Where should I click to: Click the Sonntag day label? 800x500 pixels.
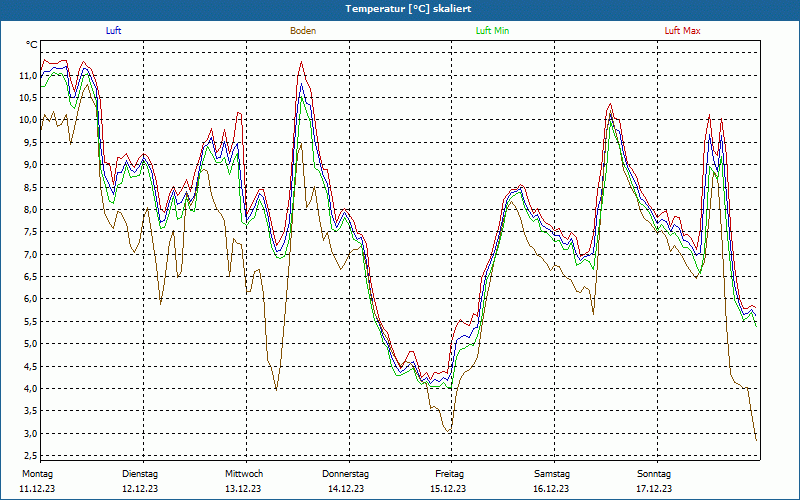[x=654, y=474]
